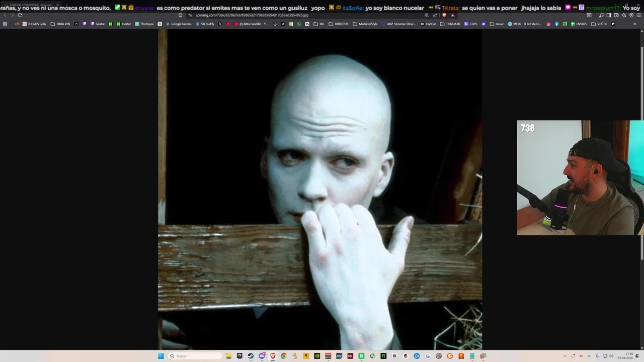The image size is (644, 362).
Task: Open File Explorer from the taskbar
Action: tap(228, 356)
